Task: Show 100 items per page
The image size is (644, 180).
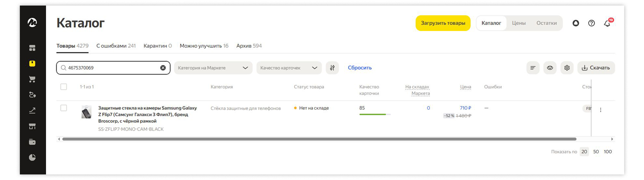Action: (608, 152)
